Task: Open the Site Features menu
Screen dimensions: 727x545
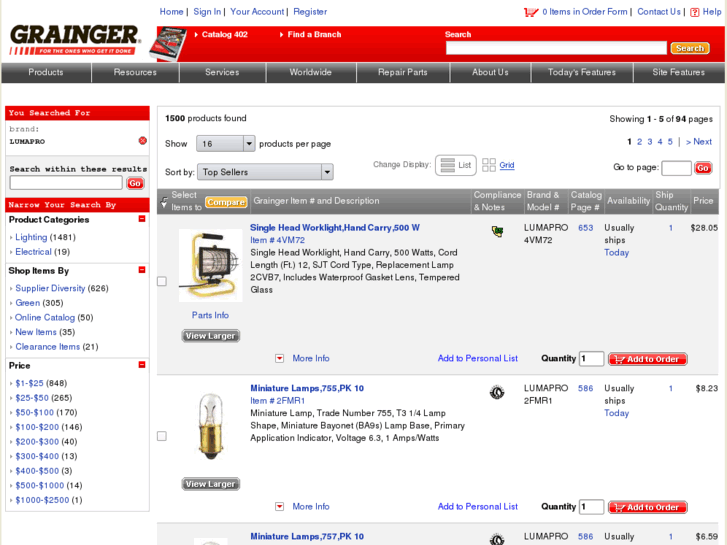Action: click(x=679, y=72)
